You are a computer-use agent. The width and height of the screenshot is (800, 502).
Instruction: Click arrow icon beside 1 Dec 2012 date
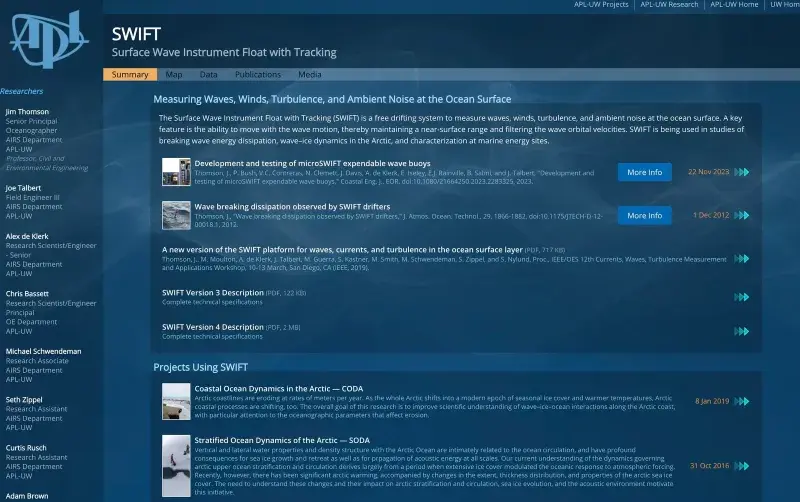click(741, 215)
